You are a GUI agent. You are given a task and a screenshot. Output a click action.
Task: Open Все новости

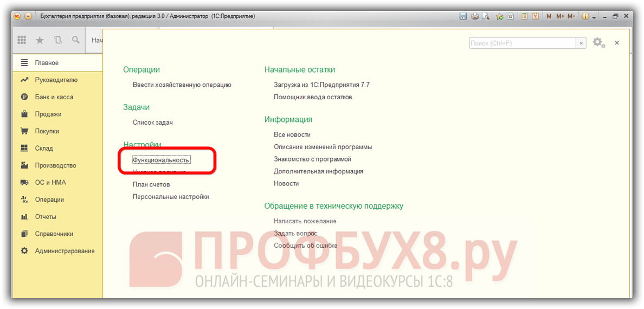[x=292, y=134]
